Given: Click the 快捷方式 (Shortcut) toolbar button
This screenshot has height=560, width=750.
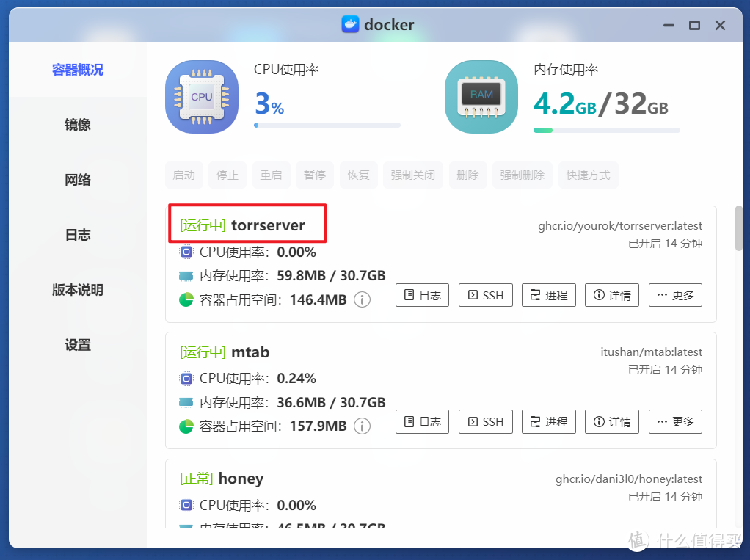Looking at the screenshot, I should point(588,175).
